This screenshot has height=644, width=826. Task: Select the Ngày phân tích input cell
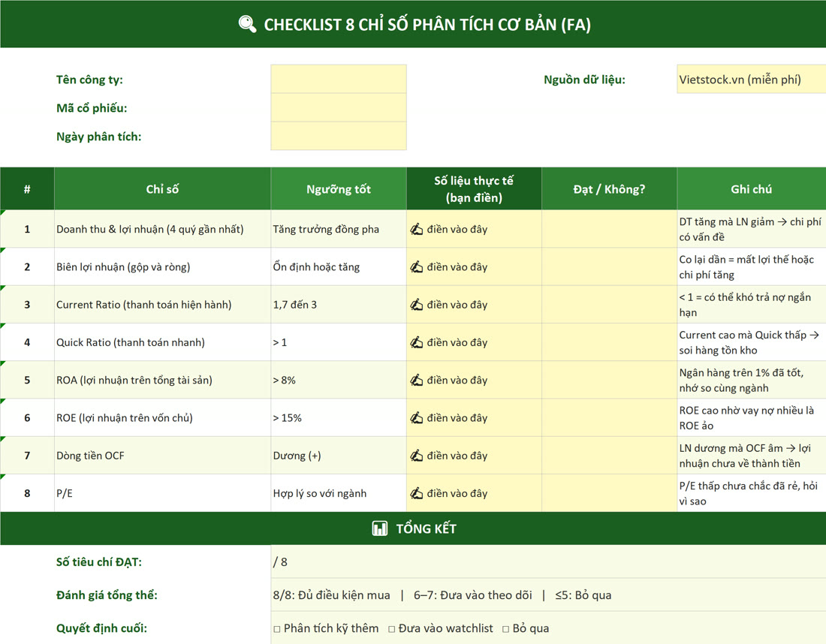click(339, 136)
